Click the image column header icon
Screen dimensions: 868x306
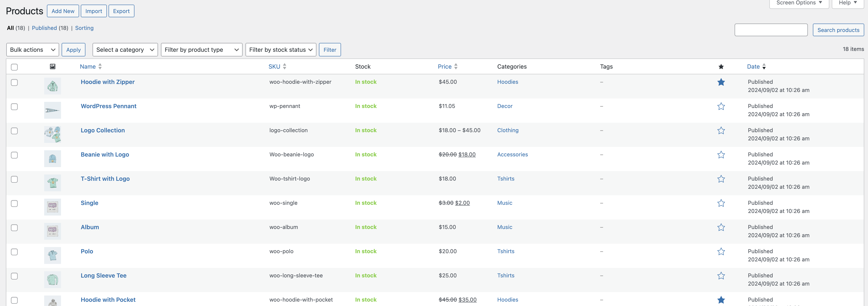pyautogui.click(x=53, y=66)
